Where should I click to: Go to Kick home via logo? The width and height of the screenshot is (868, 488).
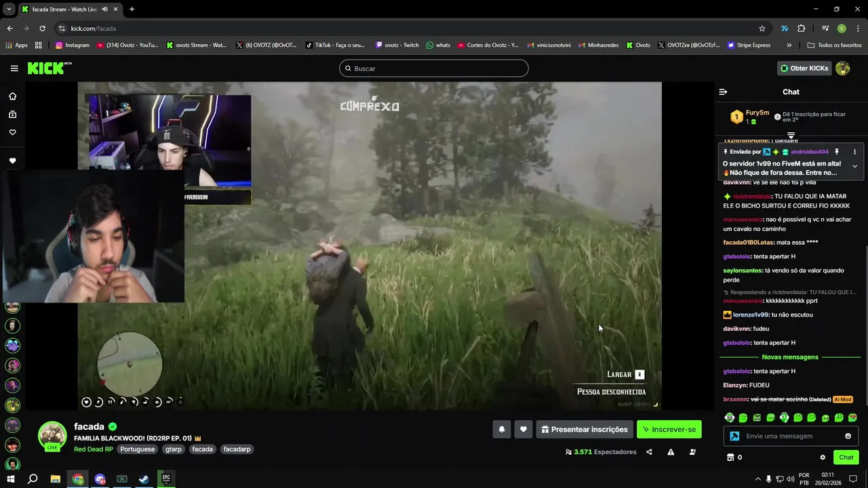click(49, 68)
